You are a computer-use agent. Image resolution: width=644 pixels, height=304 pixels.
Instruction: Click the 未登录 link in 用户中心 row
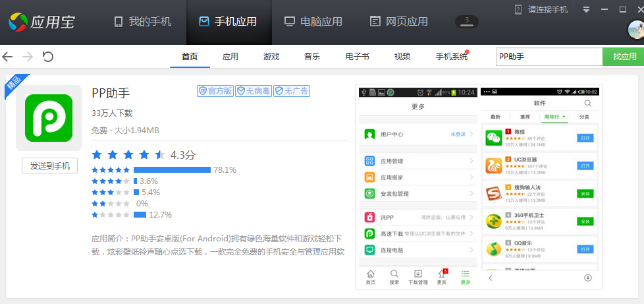click(458, 134)
